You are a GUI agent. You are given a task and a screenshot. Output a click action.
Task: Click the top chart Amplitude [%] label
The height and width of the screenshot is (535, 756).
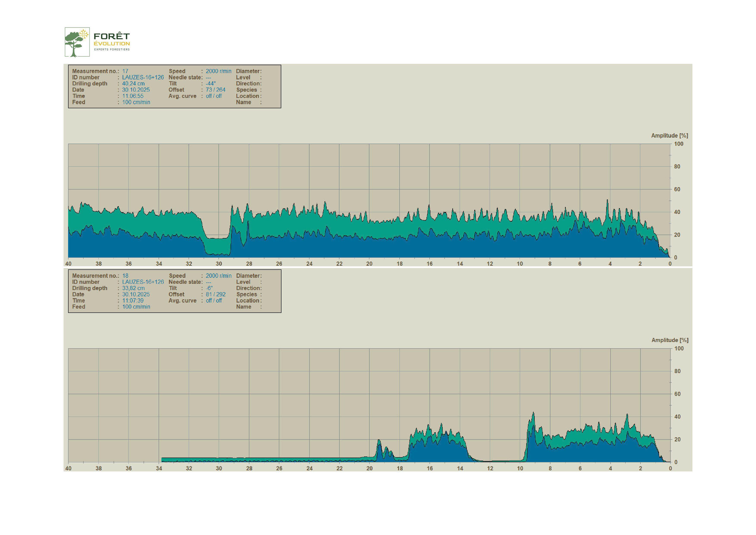[669, 136]
